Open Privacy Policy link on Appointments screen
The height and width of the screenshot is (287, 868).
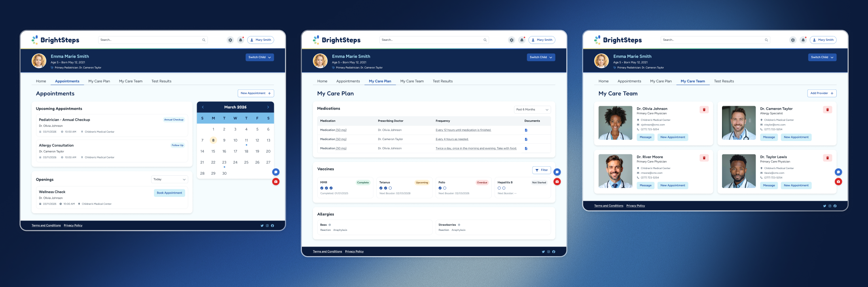pos(73,226)
